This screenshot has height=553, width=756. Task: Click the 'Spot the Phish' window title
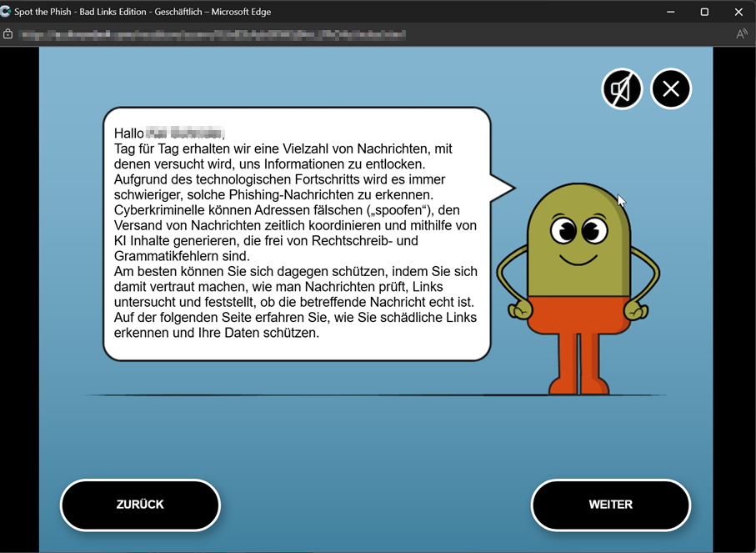[x=143, y=12]
